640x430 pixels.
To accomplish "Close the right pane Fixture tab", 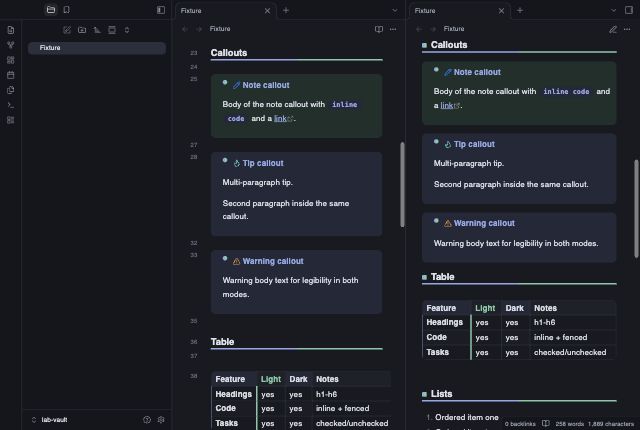I will [x=501, y=11].
